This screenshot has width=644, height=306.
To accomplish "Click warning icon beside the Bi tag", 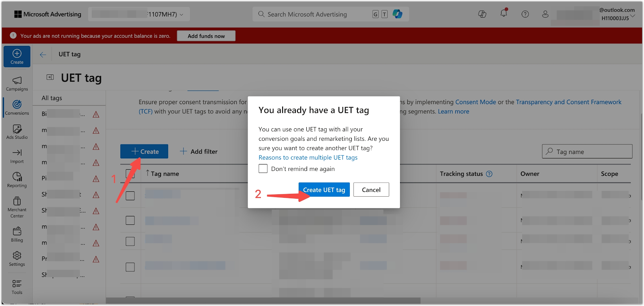I will pyautogui.click(x=96, y=115).
